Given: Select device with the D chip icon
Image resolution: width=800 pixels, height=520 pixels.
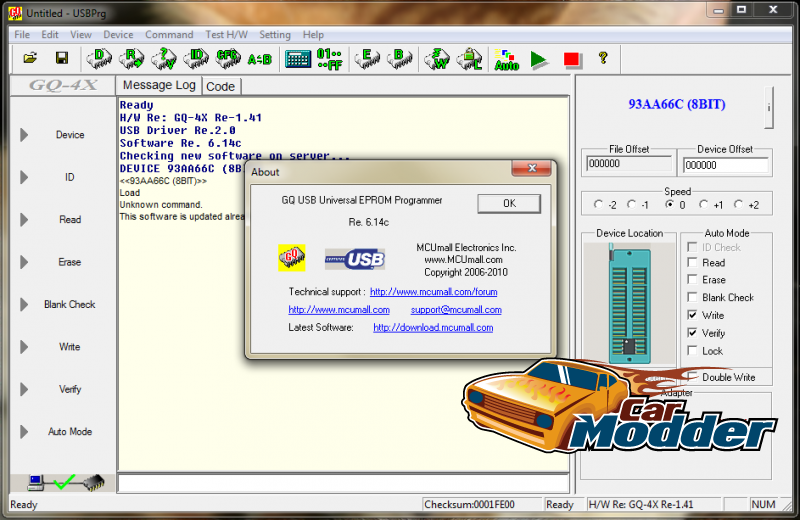Looking at the screenshot, I should [99, 59].
